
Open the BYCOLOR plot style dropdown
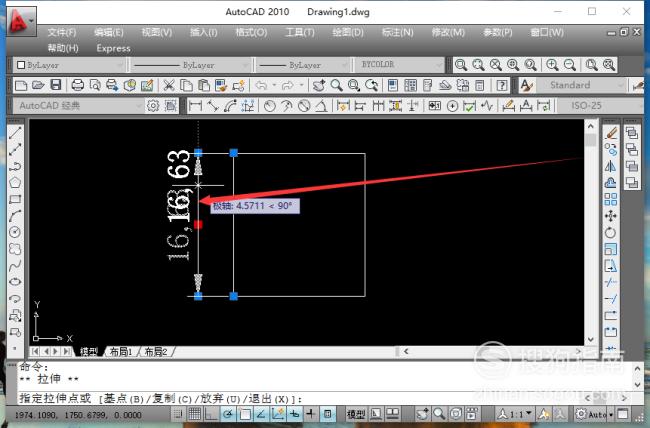[x=399, y=65]
